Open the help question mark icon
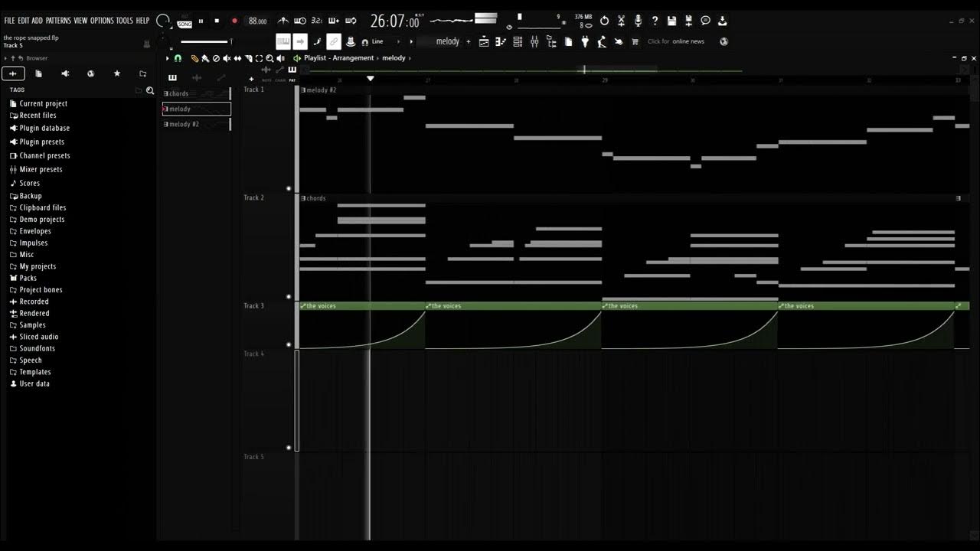Viewport: 980px width, 551px height. tap(655, 21)
